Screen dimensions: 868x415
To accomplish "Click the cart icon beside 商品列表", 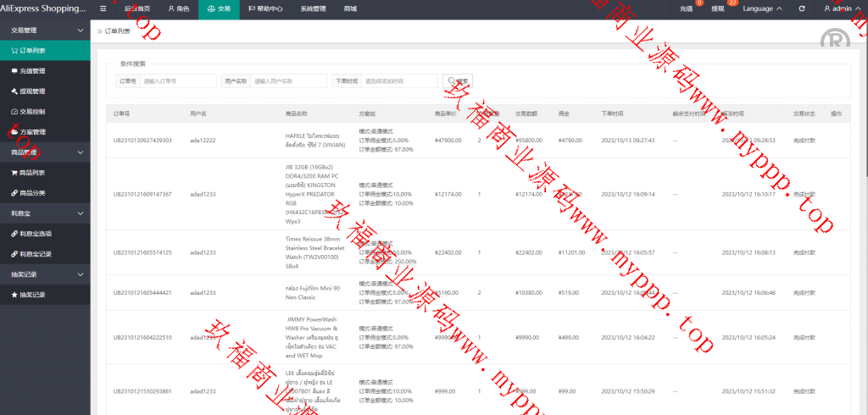I will (x=14, y=172).
